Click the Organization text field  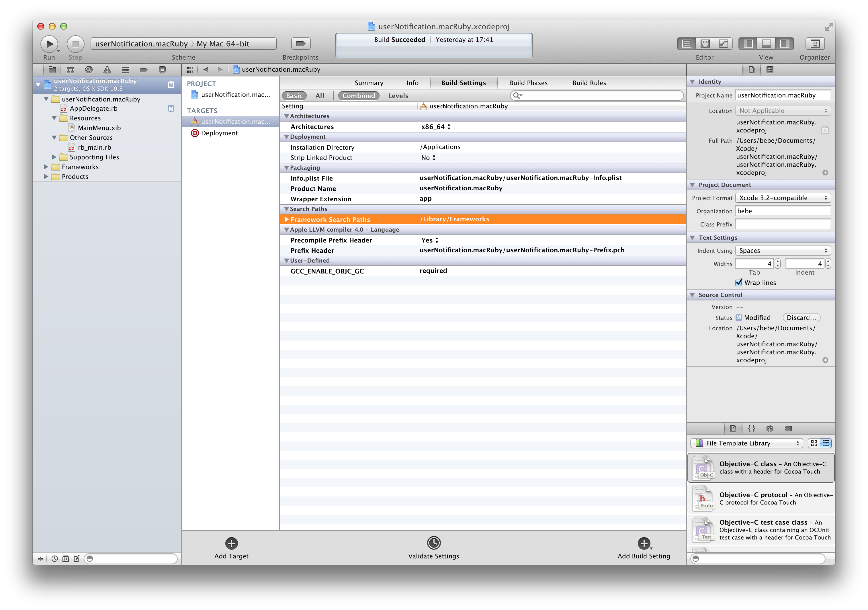click(783, 211)
